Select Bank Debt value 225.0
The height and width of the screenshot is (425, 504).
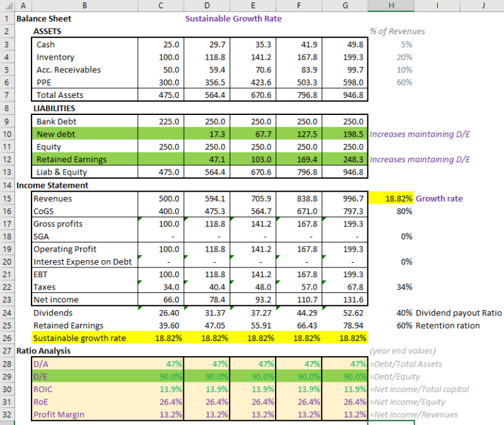[161, 122]
